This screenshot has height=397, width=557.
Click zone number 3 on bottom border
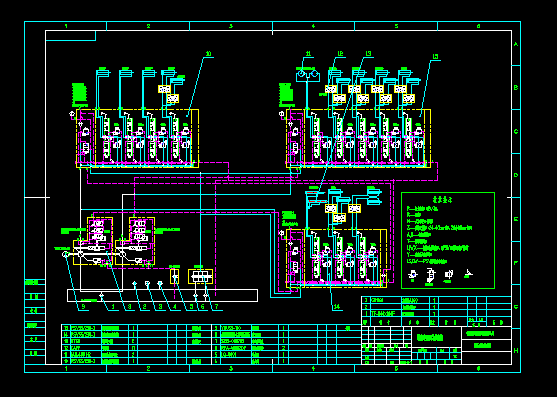[x=231, y=369]
